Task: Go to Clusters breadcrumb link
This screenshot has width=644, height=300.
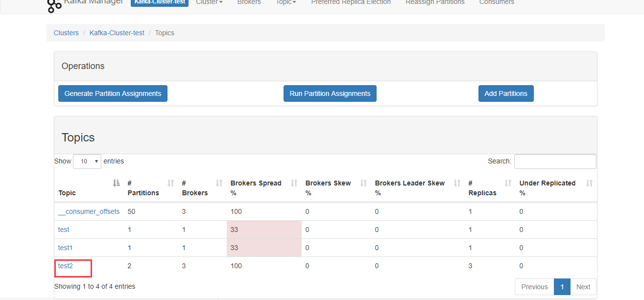Action: [x=66, y=33]
